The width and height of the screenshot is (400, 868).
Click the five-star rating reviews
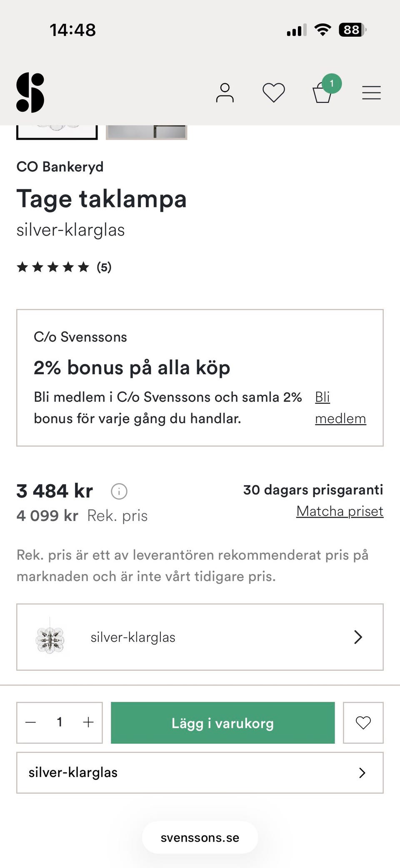64,267
